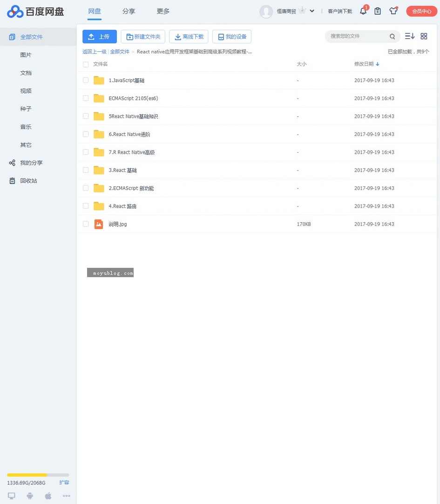This screenshot has height=504, width=440.
Task: Toggle the 修改日期 sort arrow
Action: coord(377,64)
